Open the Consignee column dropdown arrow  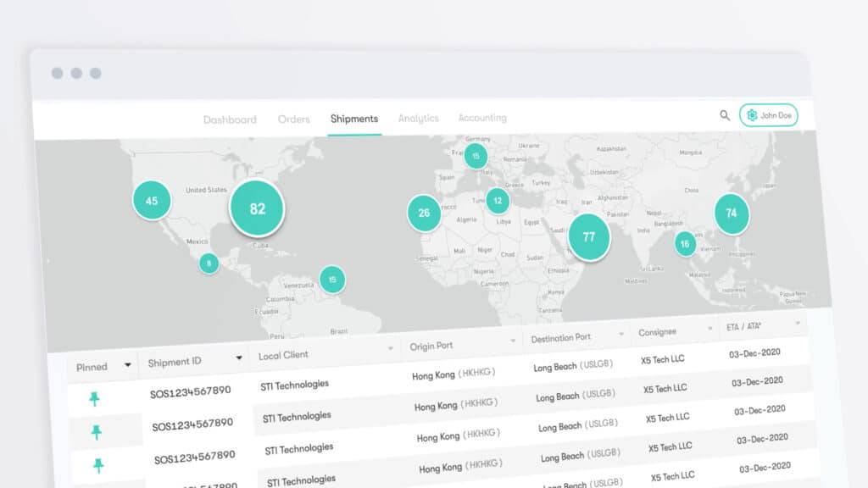click(x=709, y=328)
